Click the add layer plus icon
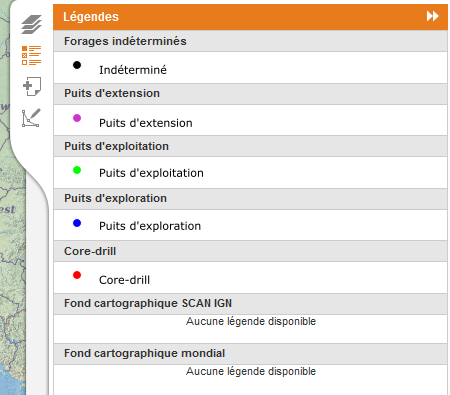450x395 pixels. point(32,86)
